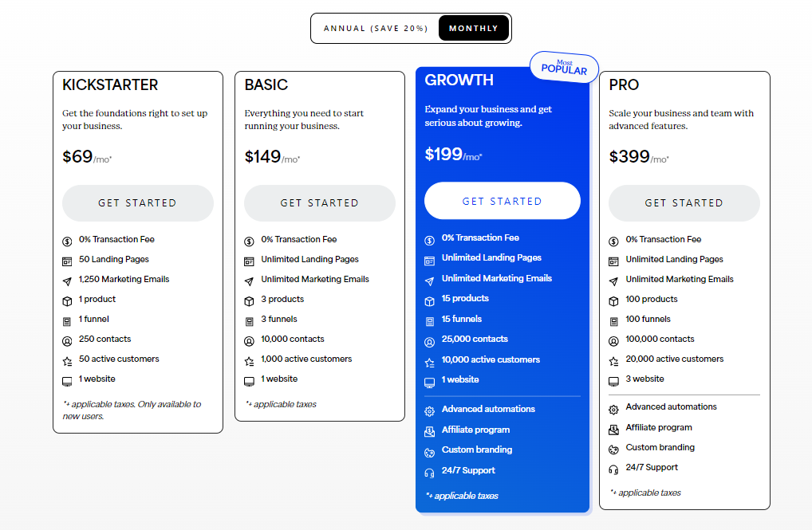The height and width of the screenshot is (530, 812).
Task: Click the 'Only available to new users' note
Action: 132,410
